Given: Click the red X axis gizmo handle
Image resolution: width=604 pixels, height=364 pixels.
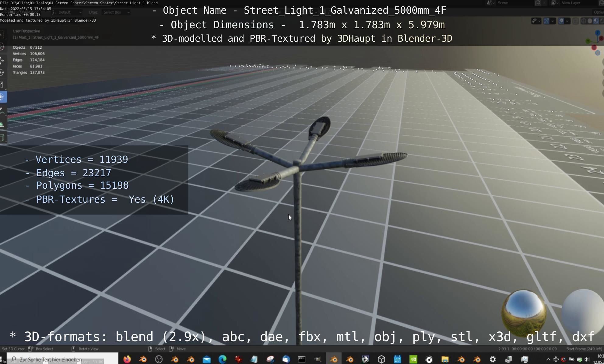Looking at the screenshot, I should pos(601,38).
